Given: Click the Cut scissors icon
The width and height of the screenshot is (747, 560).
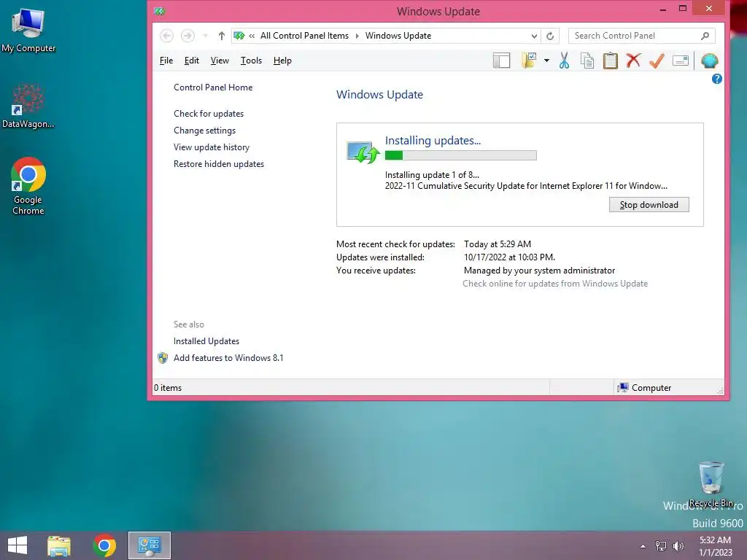Looking at the screenshot, I should click(564, 61).
